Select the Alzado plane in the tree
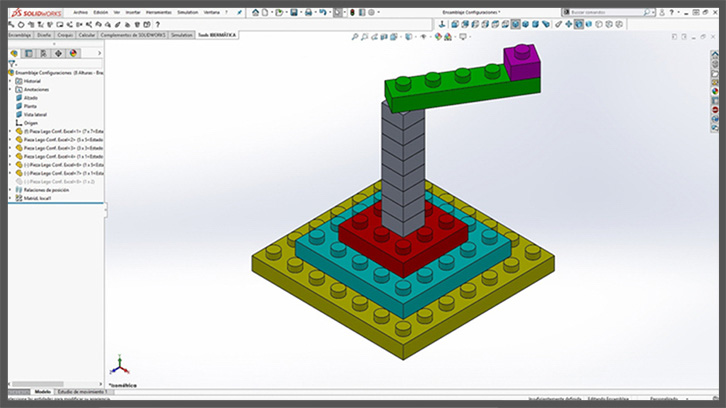 pyautogui.click(x=30, y=97)
